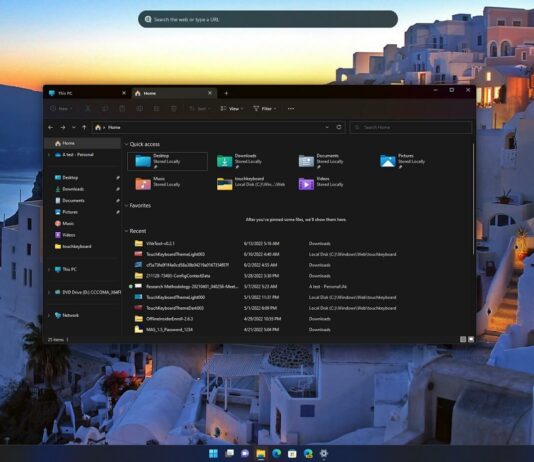The image size is (534, 462).
Task: Close the Home tab
Action: [210, 93]
